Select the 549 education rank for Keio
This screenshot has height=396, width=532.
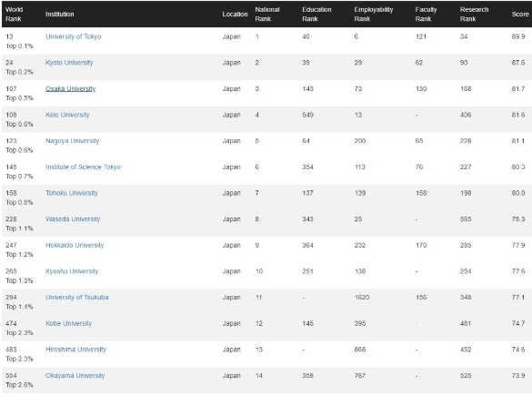[x=307, y=115]
